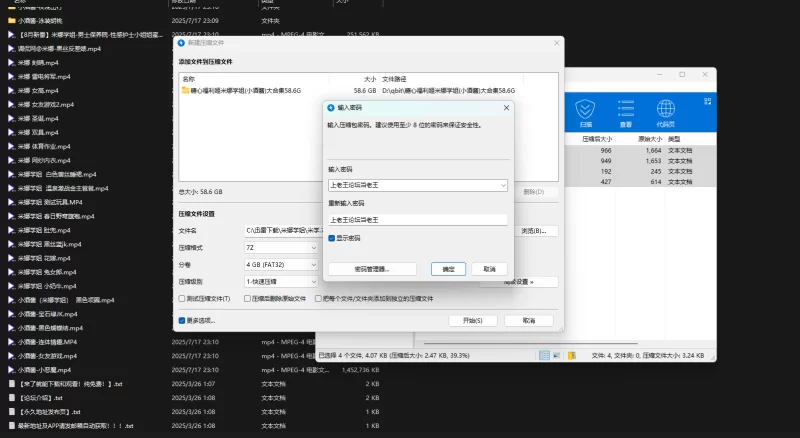Click the blue app icon in 输入密码 title bar
Viewport: 800px width, 438px height.
tap(331, 108)
